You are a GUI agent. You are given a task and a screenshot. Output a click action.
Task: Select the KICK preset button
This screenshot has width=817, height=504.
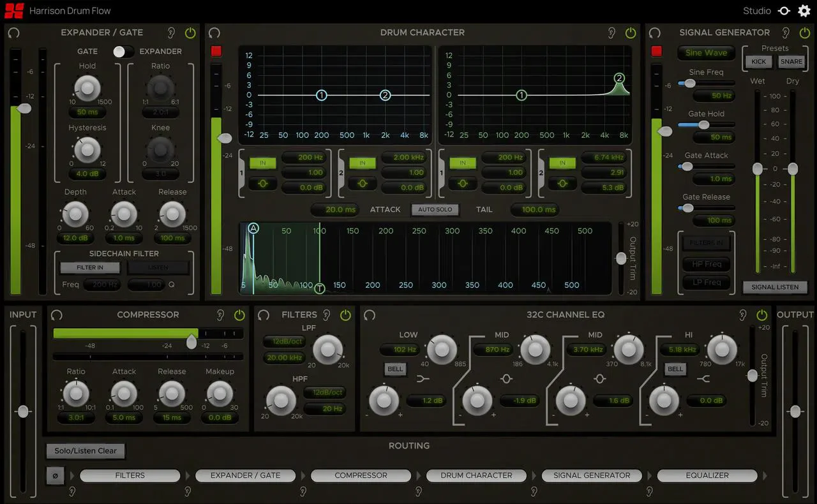pos(758,62)
